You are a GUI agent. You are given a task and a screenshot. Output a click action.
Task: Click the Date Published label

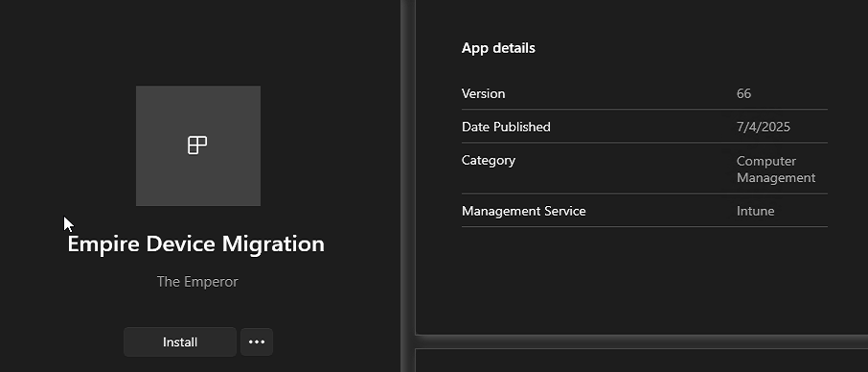coord(506,127)
